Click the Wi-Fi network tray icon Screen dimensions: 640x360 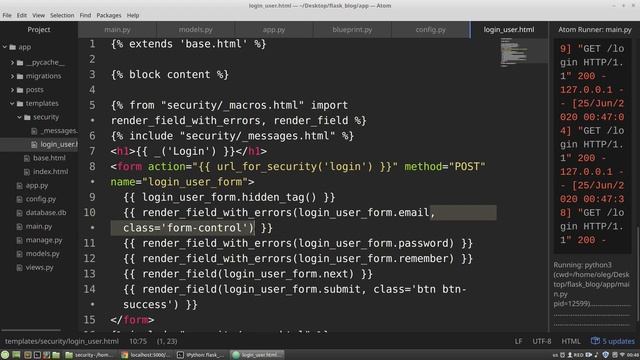(622, 355)
